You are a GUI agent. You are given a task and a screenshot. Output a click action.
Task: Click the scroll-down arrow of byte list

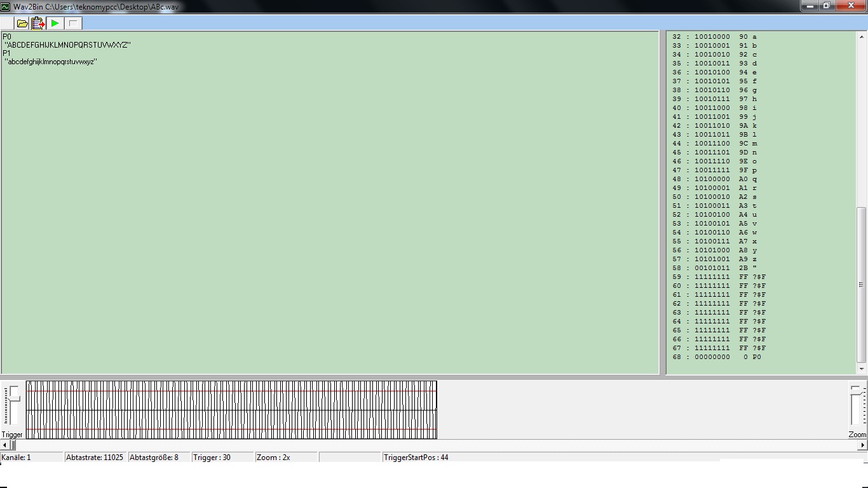pos(862,369)
